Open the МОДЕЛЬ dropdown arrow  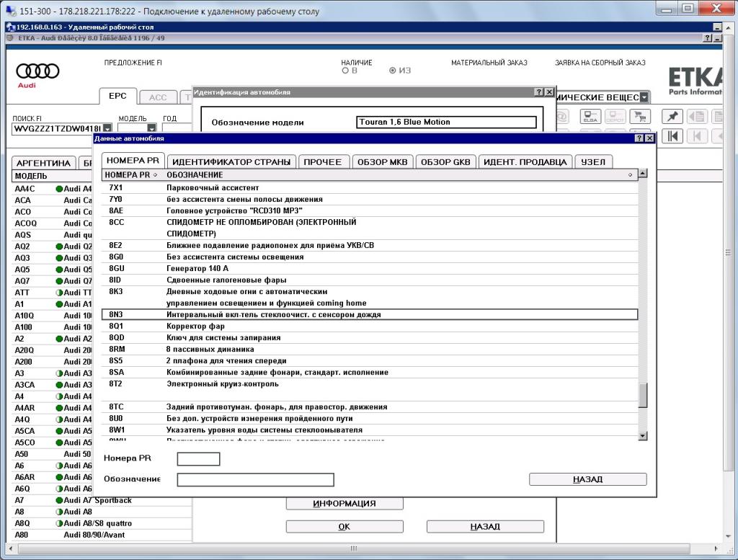151,128
